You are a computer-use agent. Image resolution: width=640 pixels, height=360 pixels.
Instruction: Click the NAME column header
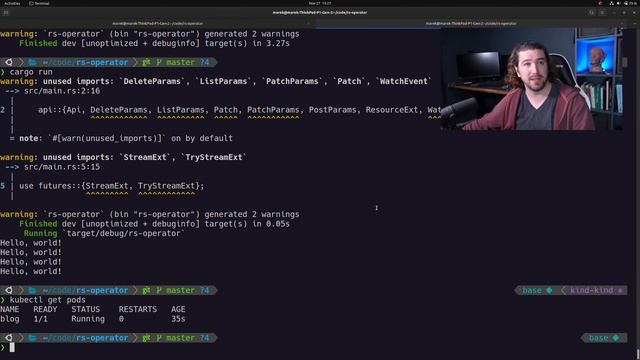[x=9, y=309]
